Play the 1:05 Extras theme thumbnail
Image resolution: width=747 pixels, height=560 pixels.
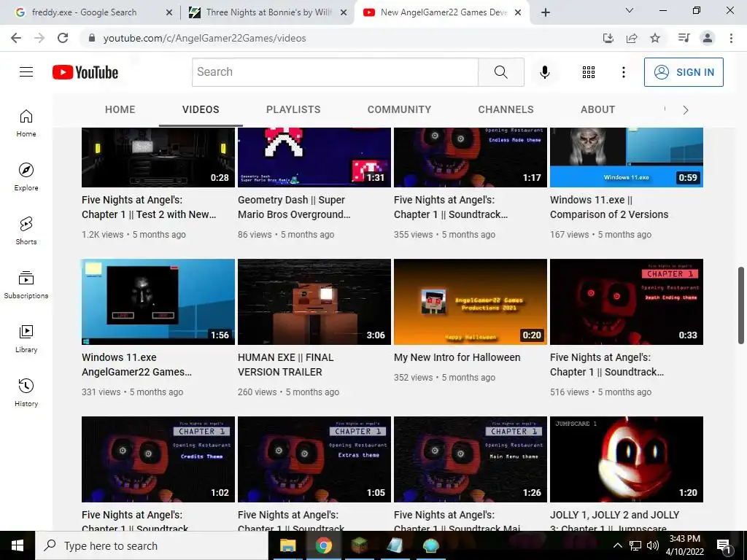(x=314, y=459)
